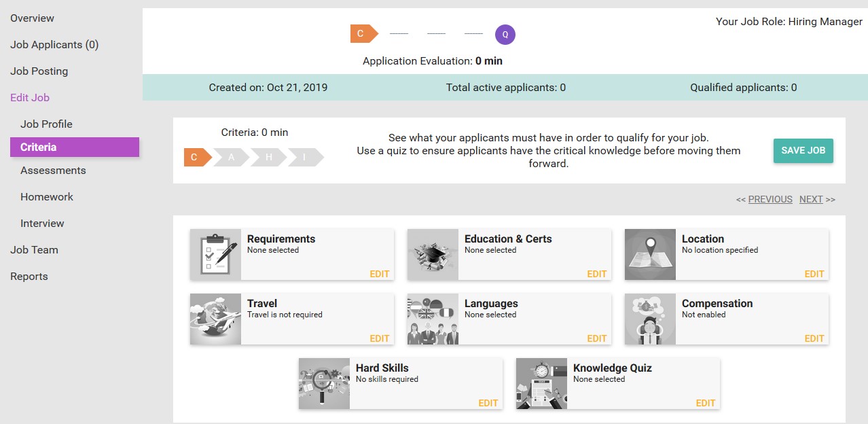Click the PREVIOUS link
The image size is (868, 424).
(770, 199)
